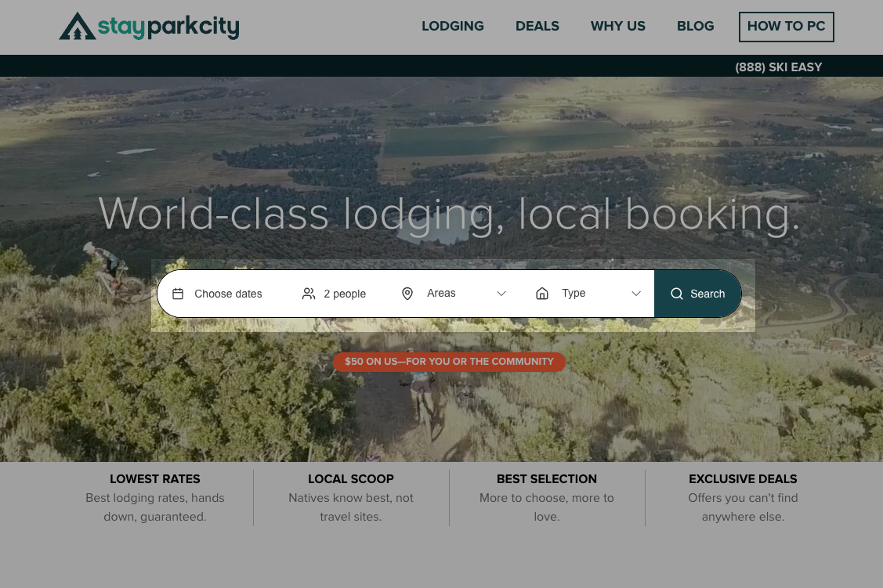Click 'Natives know best, not travel sites.' text
Viewport: 883px width, 588px height.
point(351,507)
